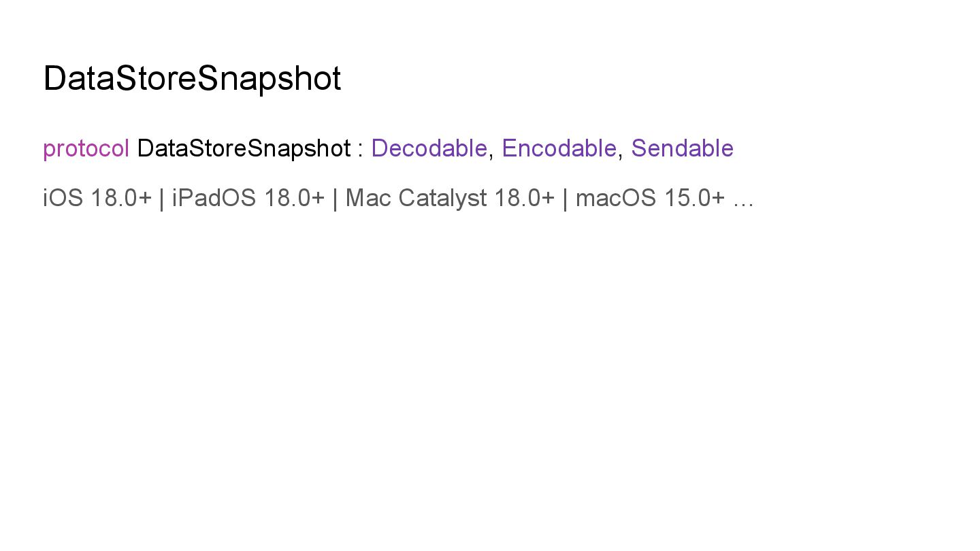980x551 pixels.
Task: Select the macOS platform label
Action: tap(616, 198)
